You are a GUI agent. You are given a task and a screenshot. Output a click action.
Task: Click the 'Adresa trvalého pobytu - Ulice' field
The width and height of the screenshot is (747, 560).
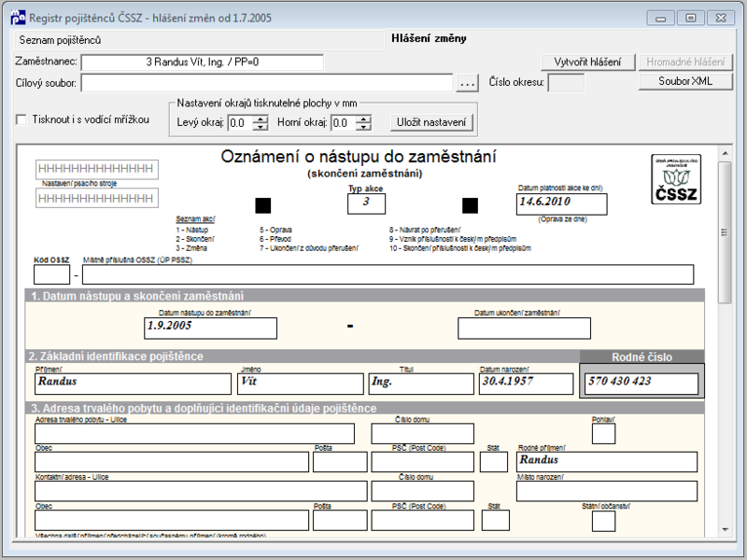(194, 434)
